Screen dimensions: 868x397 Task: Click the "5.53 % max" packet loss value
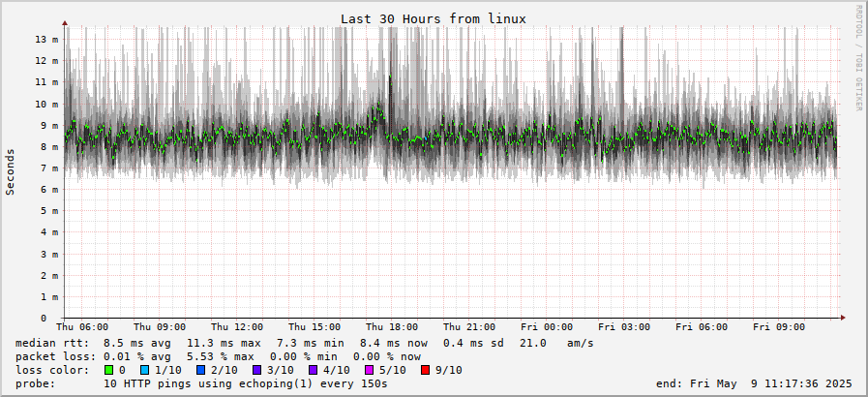pyautogui.click(x=221, y=356)
